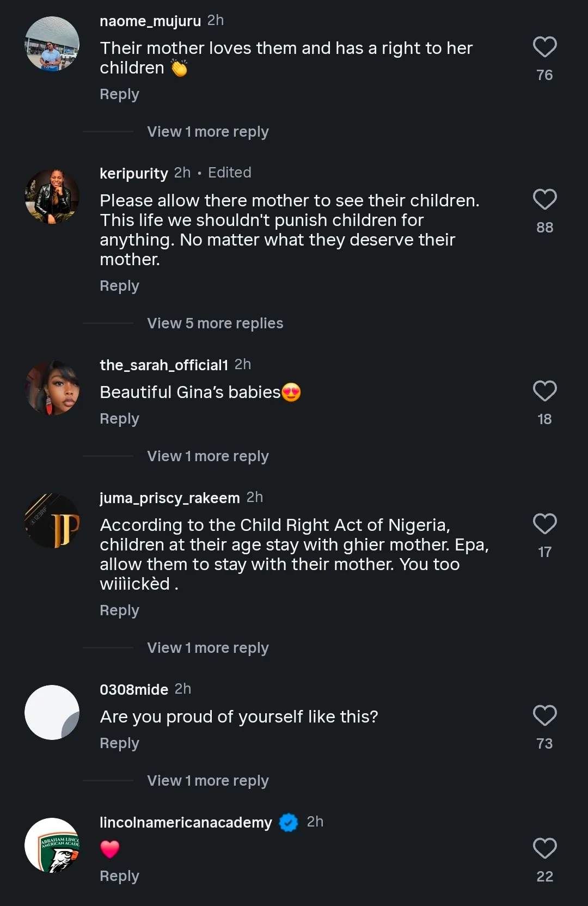Reply to 0308mide's comment
The height and width of the screenshot is (906, 588).
coord(119,743)
